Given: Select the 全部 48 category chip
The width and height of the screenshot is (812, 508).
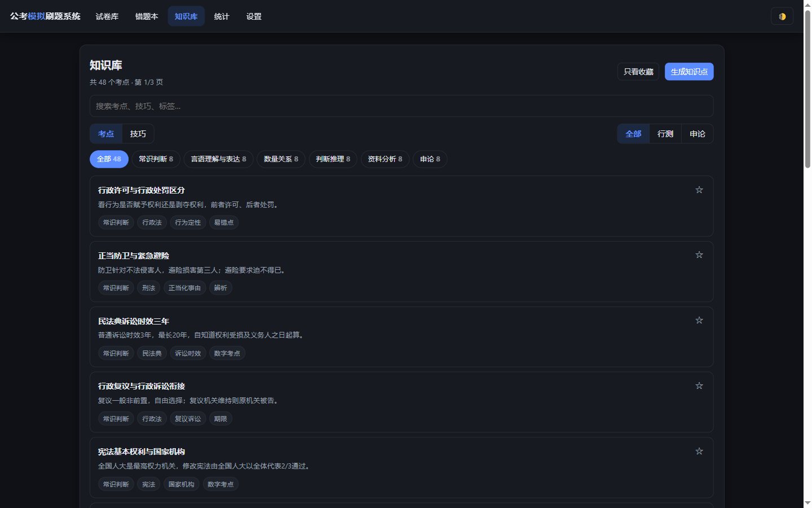Looking at the screenshot, I should click(109, 159).
